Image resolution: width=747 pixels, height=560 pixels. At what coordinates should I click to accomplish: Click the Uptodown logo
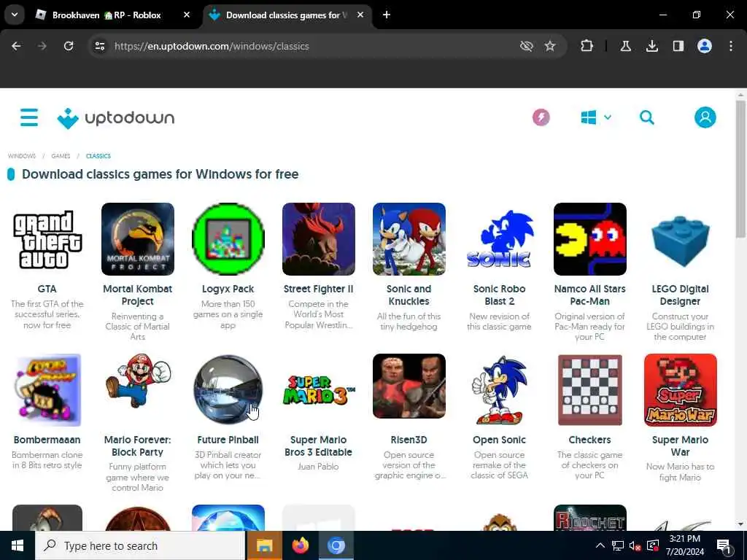coord(116,118)
